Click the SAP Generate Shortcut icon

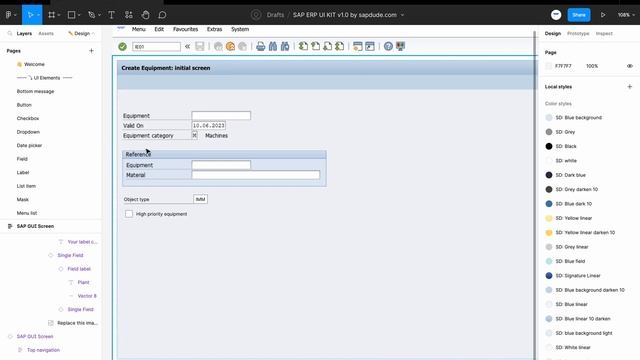coord(370,47)
